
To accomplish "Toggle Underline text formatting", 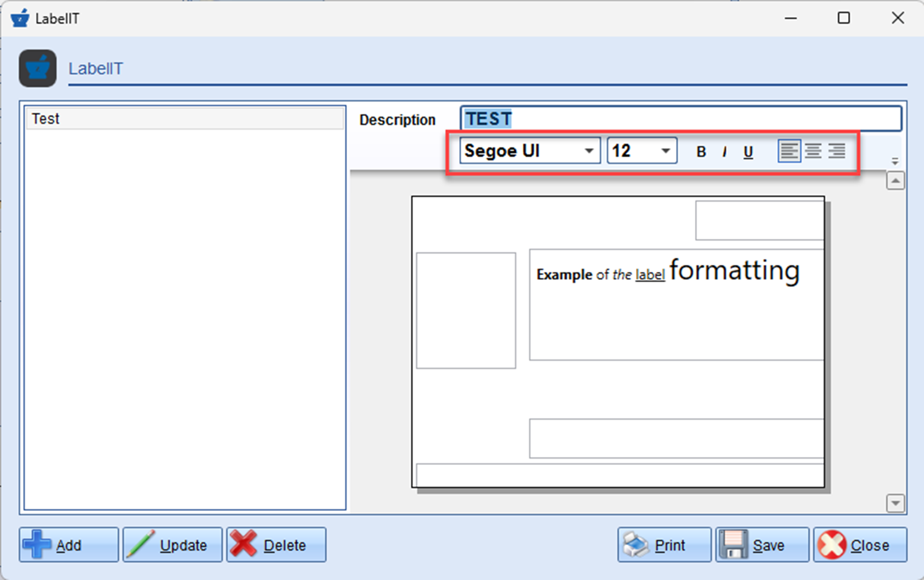I will (748, 152).
